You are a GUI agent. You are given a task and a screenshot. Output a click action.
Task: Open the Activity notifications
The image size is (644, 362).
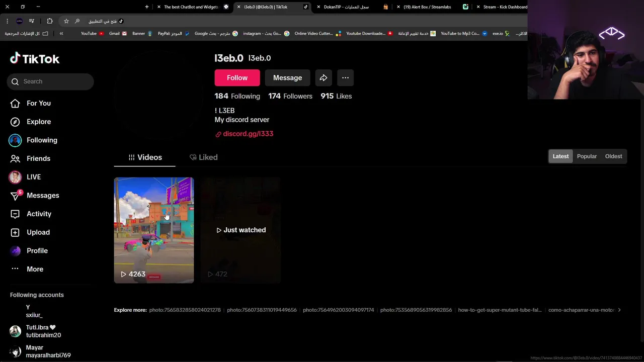click(30, 214)
